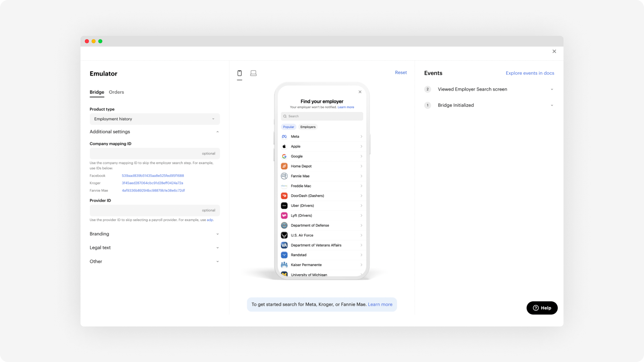Viewport: 644px width, 362px height.
Task: Select the Employers filter chip
Action: (x=308, y=127)
